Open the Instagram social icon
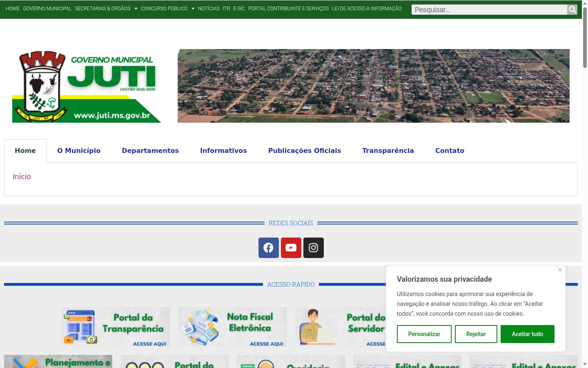 coord(314,248)
